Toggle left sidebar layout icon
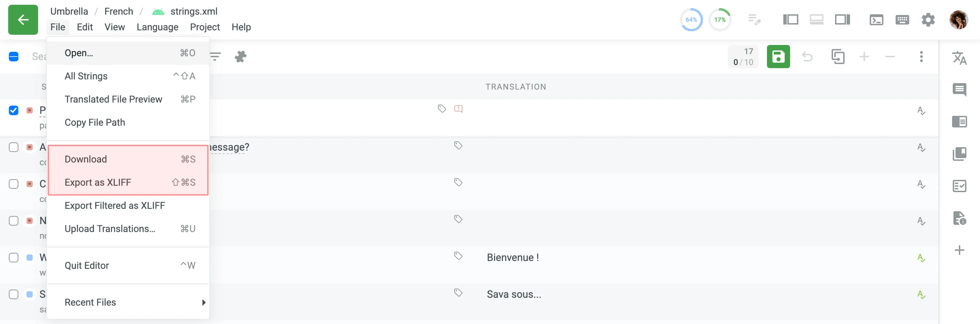Screen dimensions: 980x324 790,20
